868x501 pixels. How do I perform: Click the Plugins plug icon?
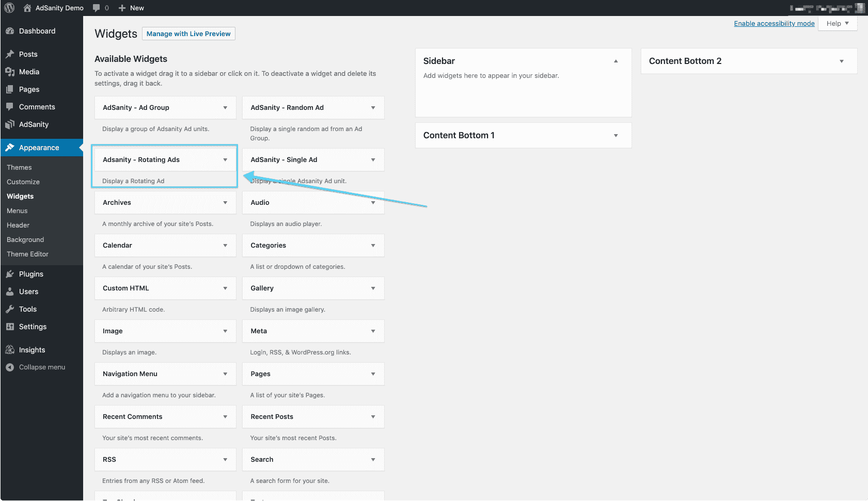pos(10,274)
